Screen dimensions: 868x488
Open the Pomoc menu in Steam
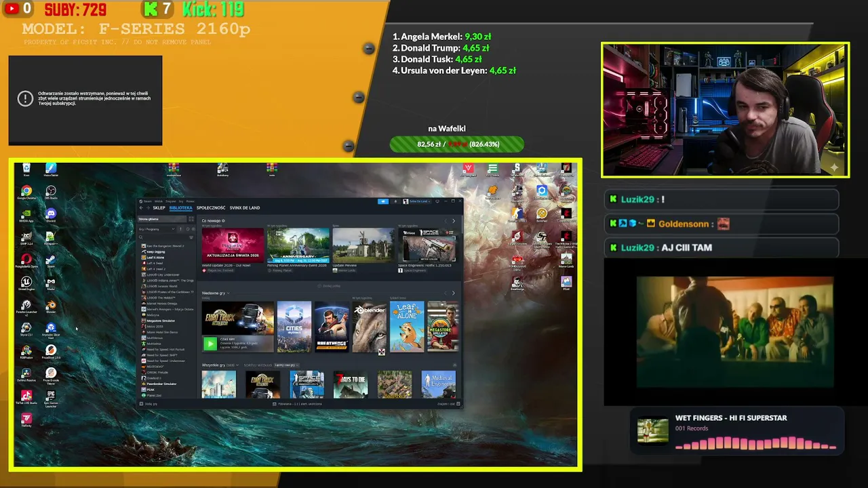190,201
